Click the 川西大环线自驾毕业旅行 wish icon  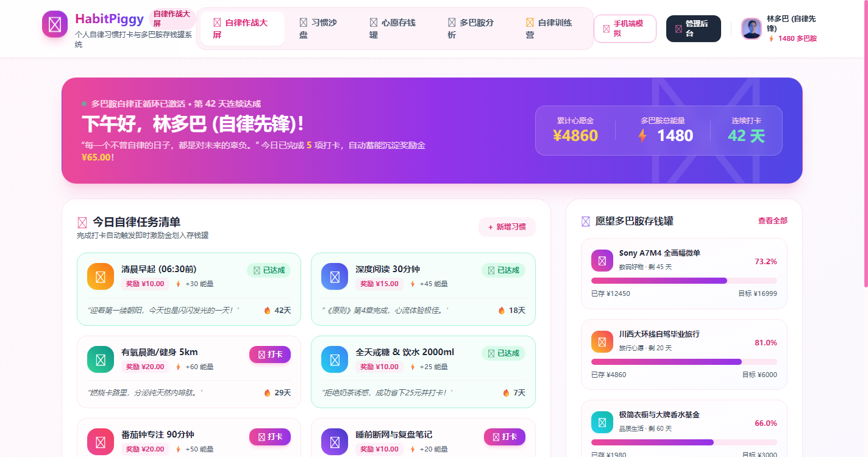click(602, 342)
